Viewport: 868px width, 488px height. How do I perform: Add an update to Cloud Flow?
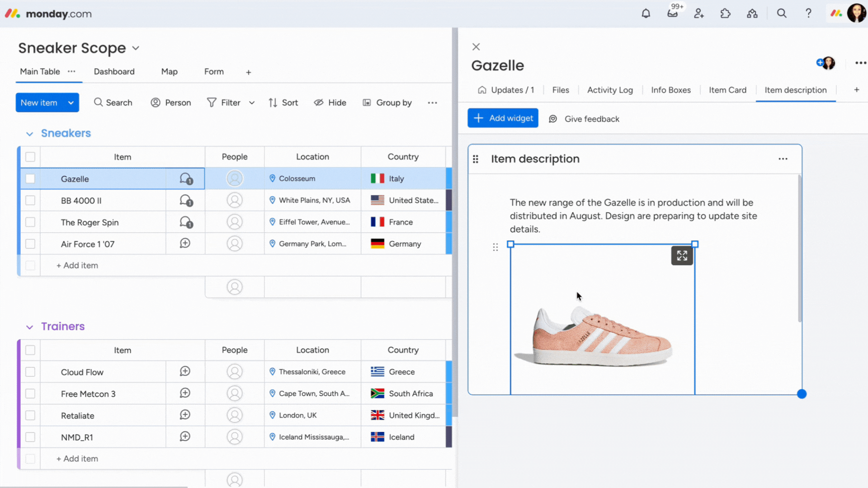point(185,371)
